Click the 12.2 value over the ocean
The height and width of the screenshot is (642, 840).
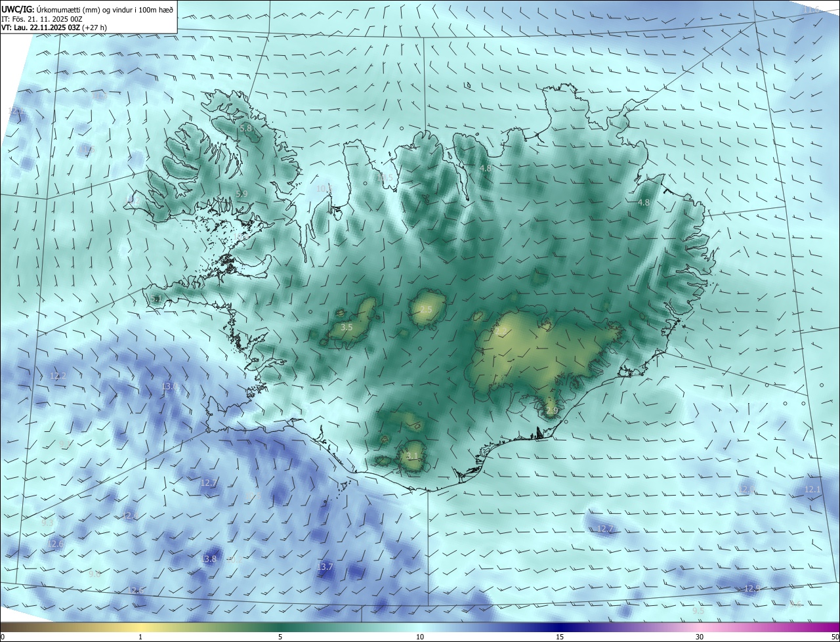point(58,376)
